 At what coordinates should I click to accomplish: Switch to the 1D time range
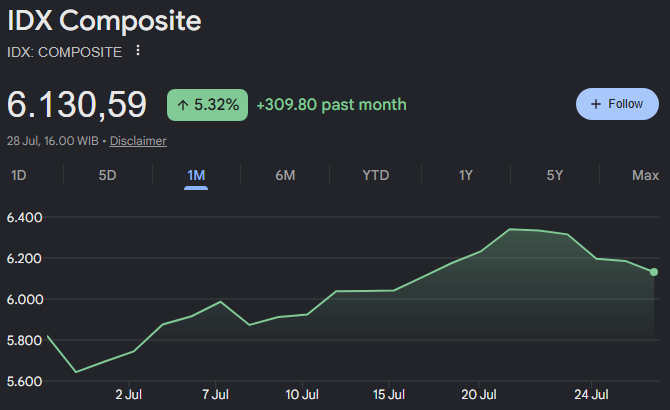coord(19,175)
